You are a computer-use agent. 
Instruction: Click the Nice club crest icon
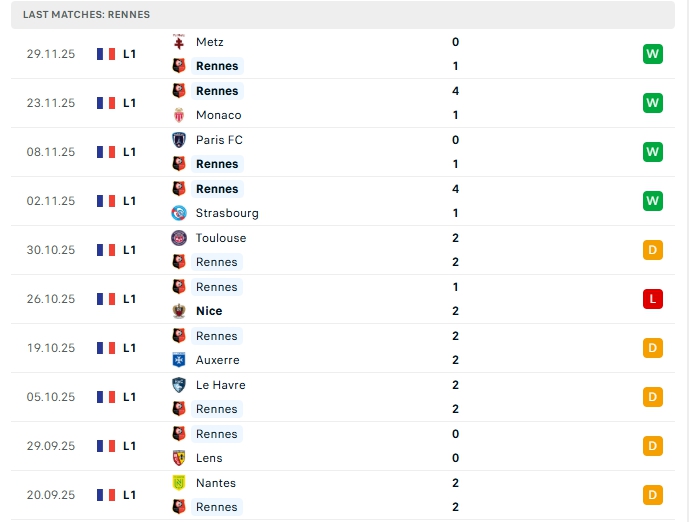[x=179, y=311]
